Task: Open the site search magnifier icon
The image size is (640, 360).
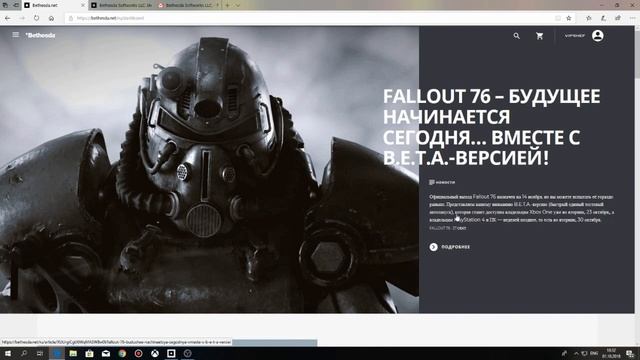Action: tap(517, 36)
